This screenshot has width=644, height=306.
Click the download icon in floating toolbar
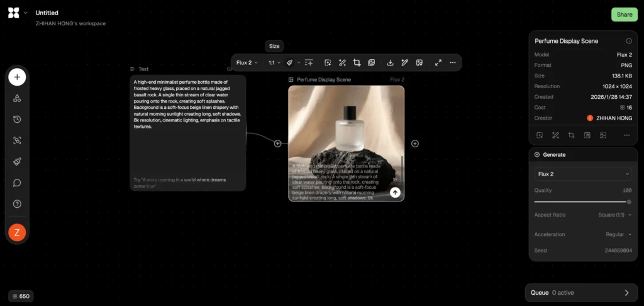click(390, 63)
